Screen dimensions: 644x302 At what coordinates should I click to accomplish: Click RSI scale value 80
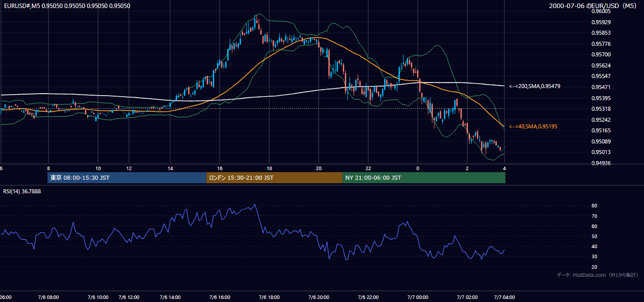pyautogui.click(x=594, y=206)
